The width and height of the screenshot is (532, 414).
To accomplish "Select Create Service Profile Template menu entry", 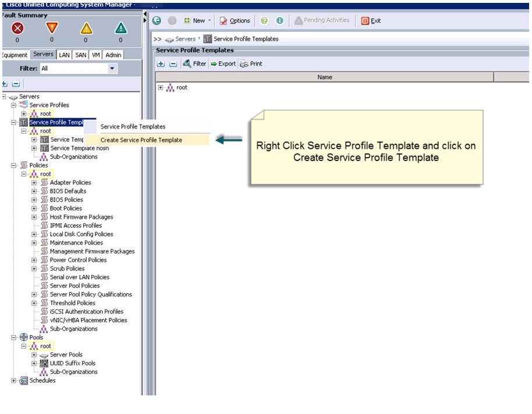I will pyautogui.click(x=141, y=140).
